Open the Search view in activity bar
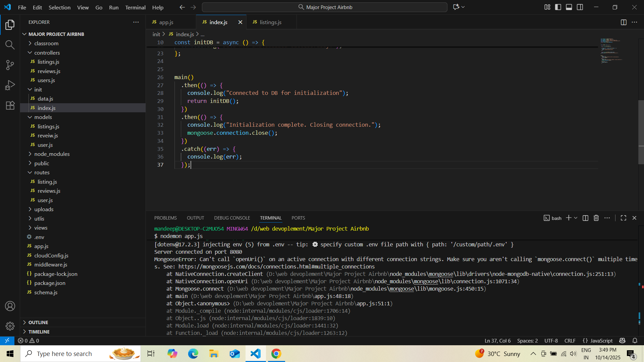644x362 pixels. (10, 45)
